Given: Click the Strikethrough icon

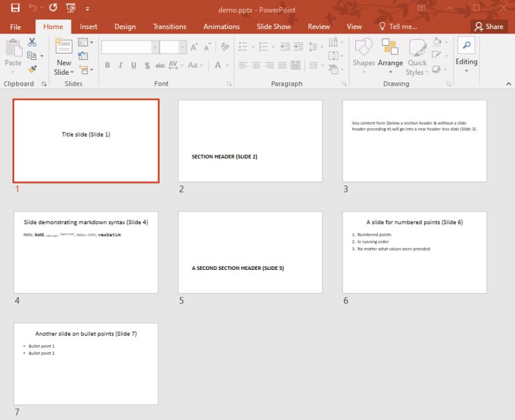Looking at the screenshot, I should (x=159, y=65).
